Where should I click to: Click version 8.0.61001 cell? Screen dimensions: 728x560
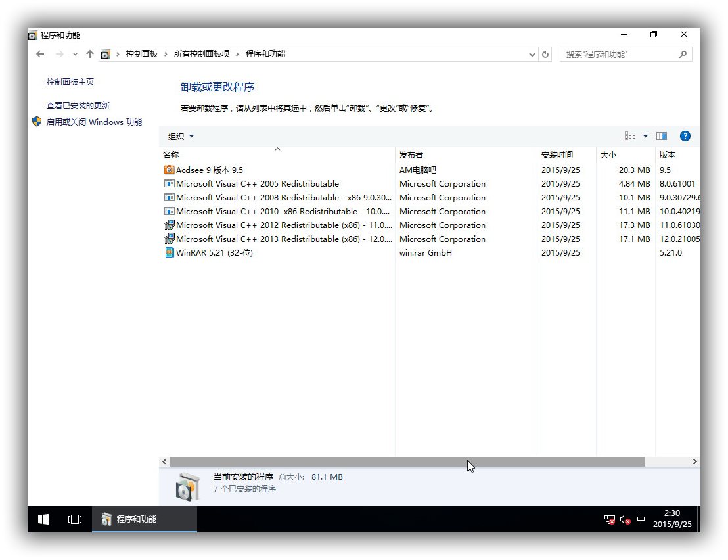(x=677, y=184)
